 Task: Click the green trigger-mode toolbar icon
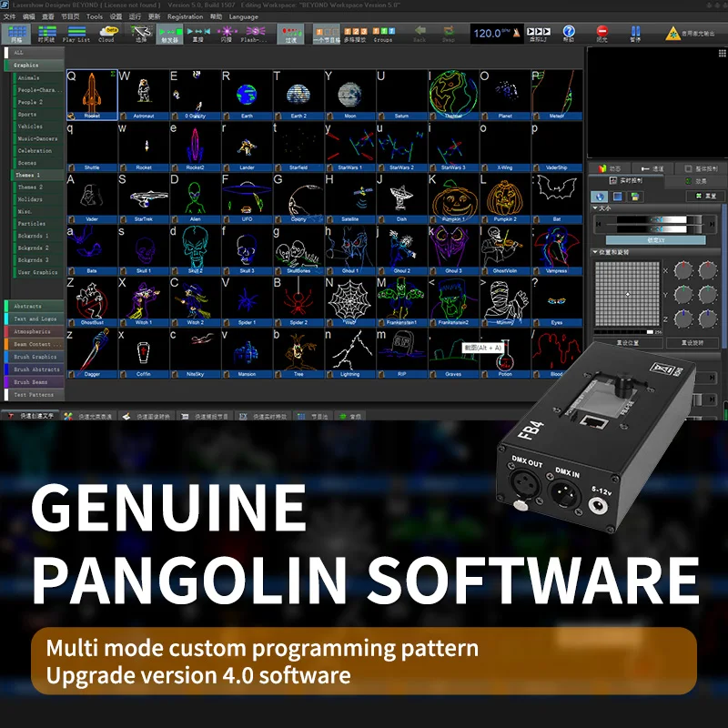(x=170, y=34)
